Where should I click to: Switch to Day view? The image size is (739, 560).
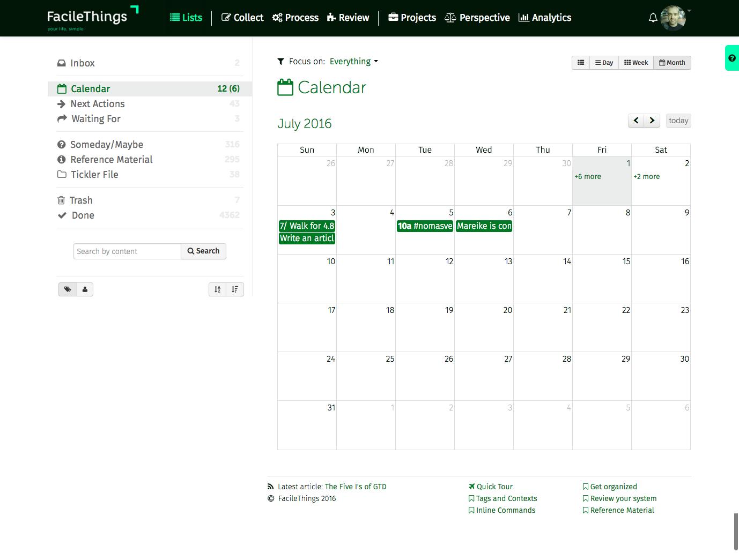[x=604, y=63]
